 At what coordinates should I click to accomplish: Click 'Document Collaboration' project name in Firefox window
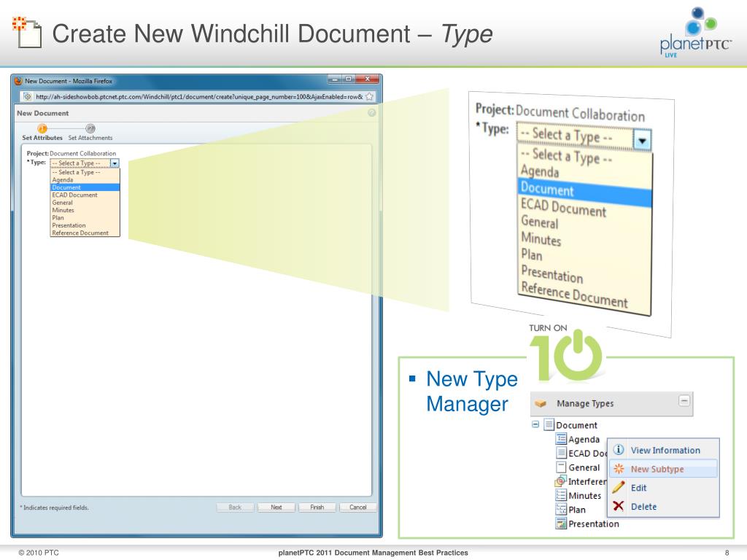click(83, 153)
